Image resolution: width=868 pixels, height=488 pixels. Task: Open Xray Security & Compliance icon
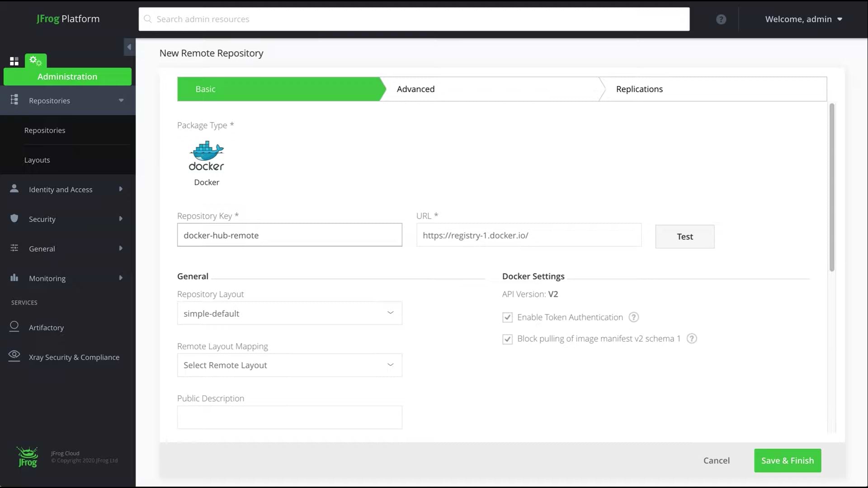(x=14, y=356)
